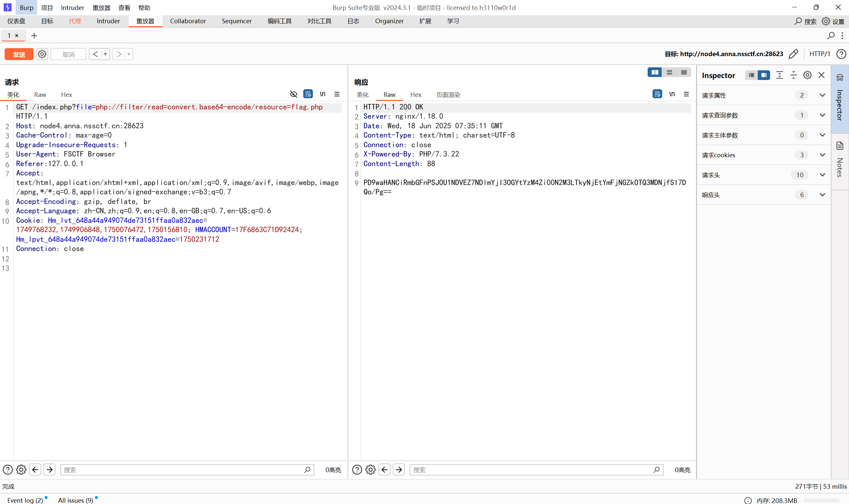Toggle show newlines \n in request
This screenshot has width=849, height=504.
pyautogui.click(x=322, y=94)
